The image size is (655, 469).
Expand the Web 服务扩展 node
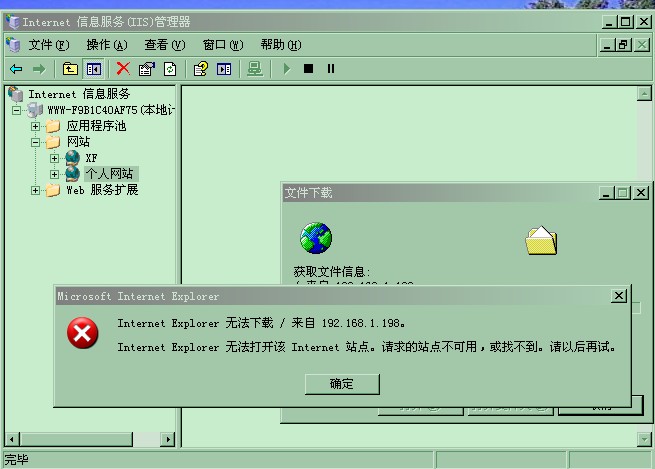(x=36, y=191)
